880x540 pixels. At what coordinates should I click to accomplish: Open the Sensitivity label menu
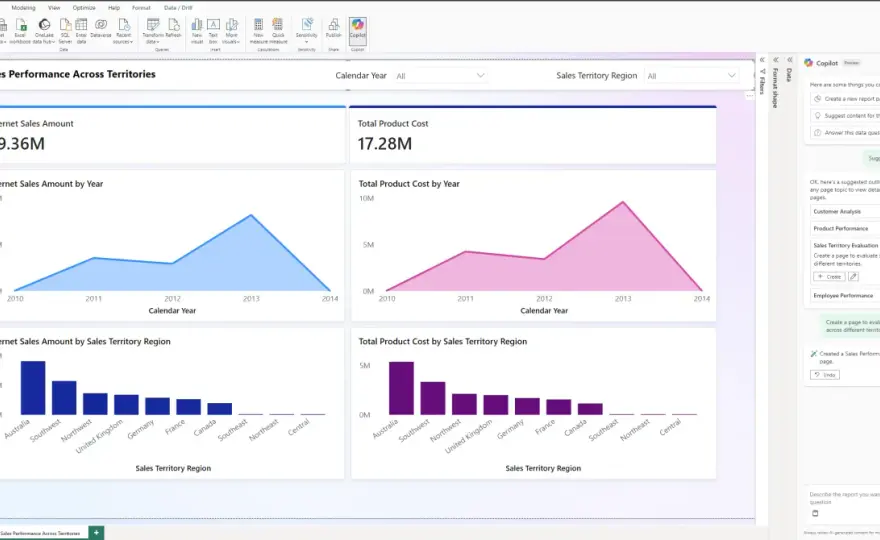pyautogui.click(x=307, y=31)
